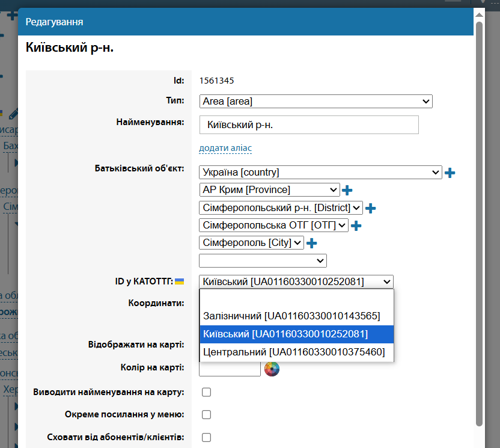Toggle Окреме посилання у меню checkbox
Image resolution: width=500 pixels, height=448 pixels.
(207, 415)
